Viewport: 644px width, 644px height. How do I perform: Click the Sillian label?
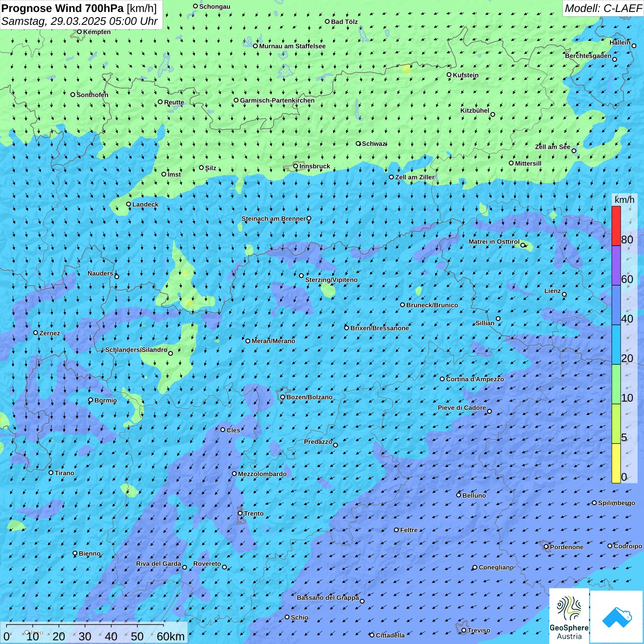pos(485,323)
